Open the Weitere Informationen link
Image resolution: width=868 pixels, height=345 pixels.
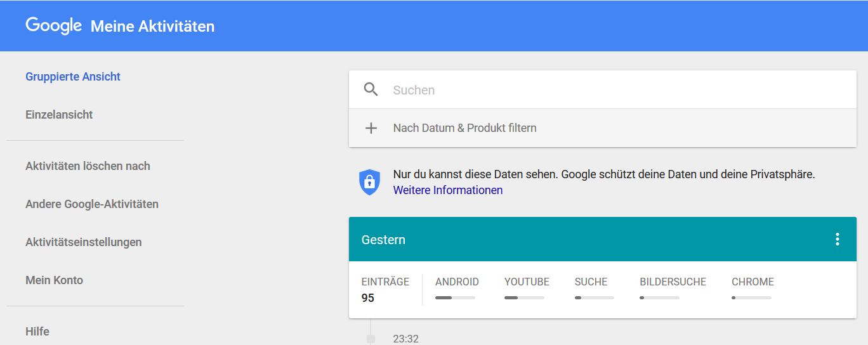448,190
